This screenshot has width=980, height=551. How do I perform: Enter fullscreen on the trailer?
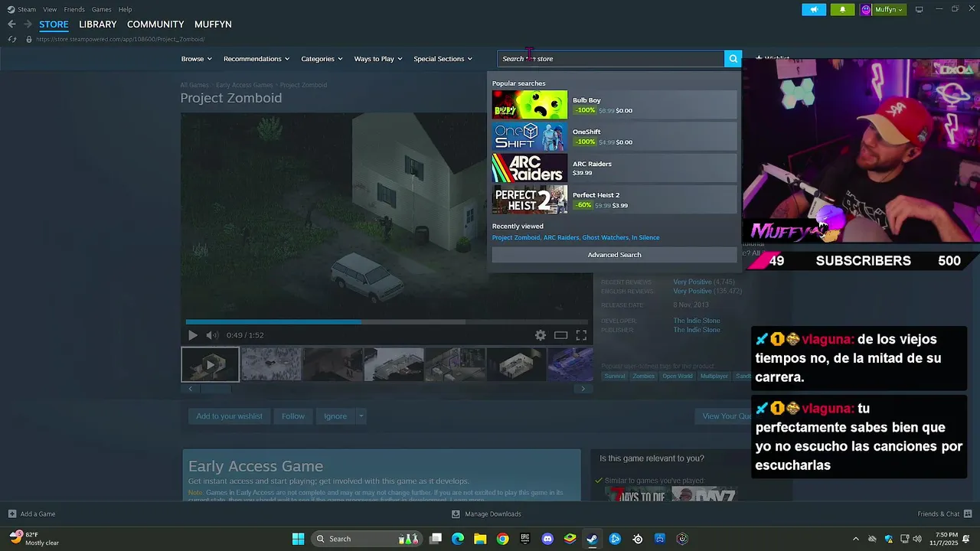click(581, 335)
